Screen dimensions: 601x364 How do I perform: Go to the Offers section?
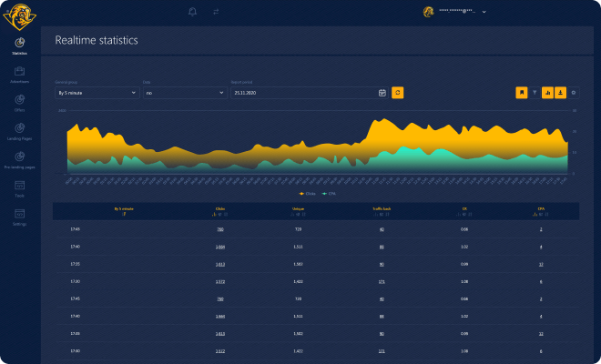pos(19,101)
